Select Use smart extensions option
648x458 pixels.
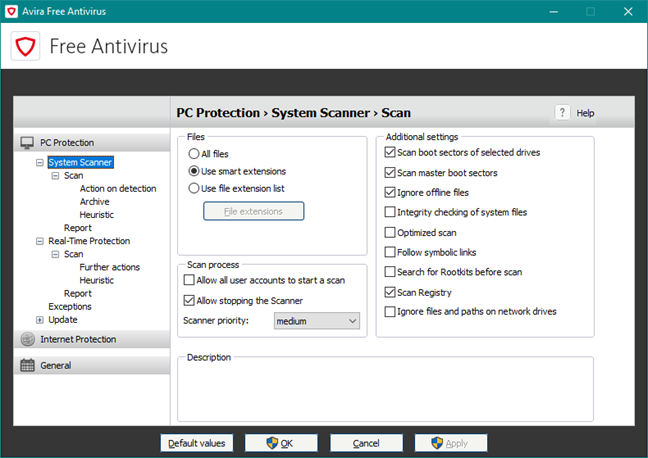click(194, 171)
